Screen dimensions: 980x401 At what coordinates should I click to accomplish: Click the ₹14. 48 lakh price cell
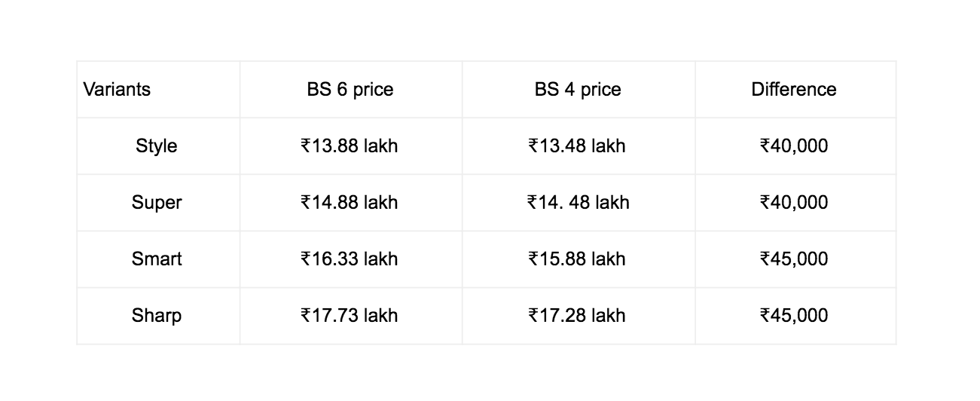tap(579, 203)
